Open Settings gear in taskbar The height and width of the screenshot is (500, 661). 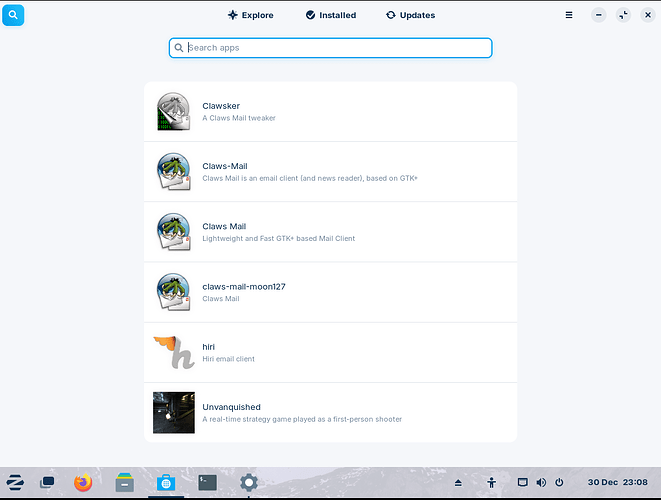click(x=249, y=483)
